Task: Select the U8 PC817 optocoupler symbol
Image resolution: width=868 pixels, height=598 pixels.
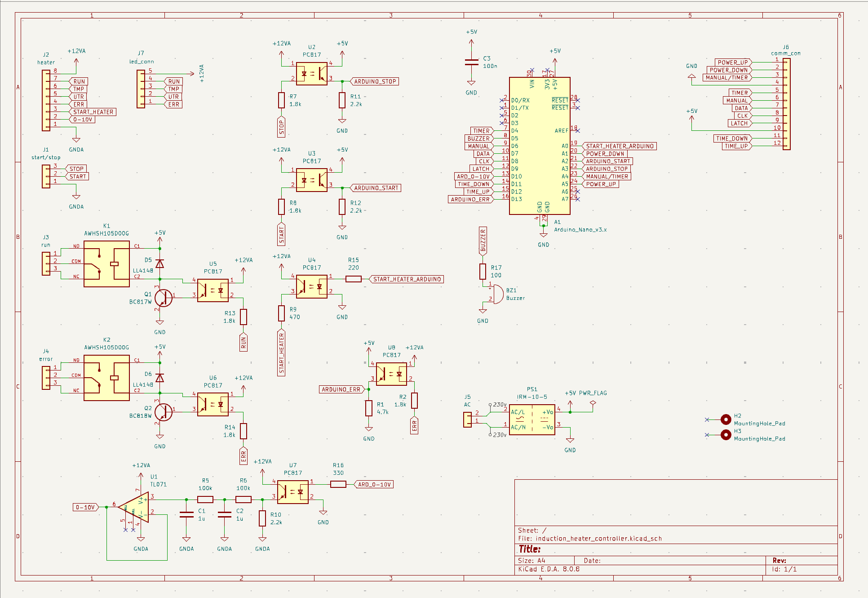Action: pyautogui.click(x=392, y=374)
